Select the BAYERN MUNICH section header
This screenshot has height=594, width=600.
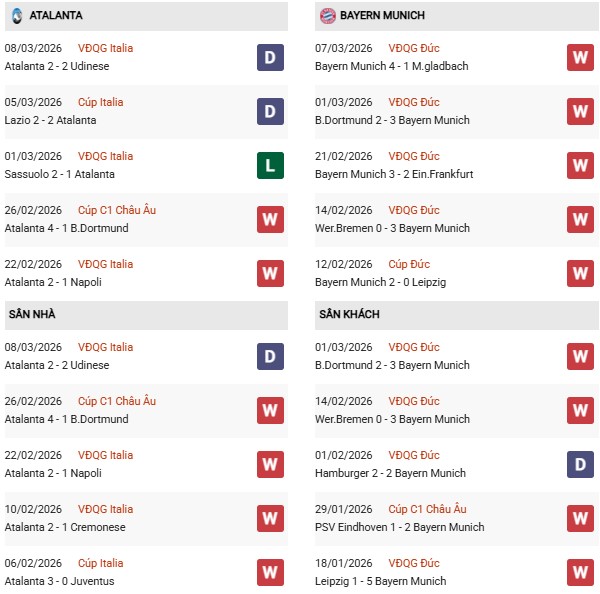(x=382, y=16)
